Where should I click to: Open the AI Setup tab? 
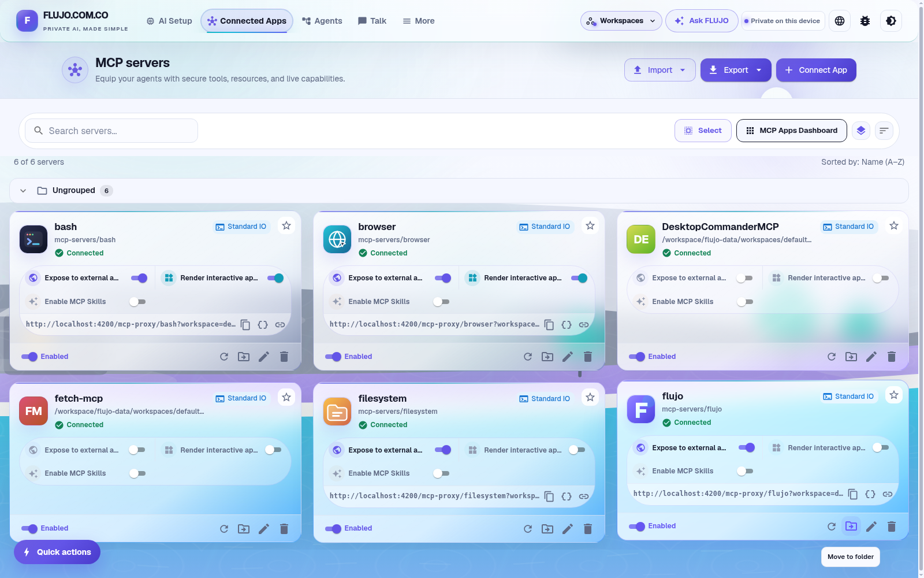(x=169, y=21)
